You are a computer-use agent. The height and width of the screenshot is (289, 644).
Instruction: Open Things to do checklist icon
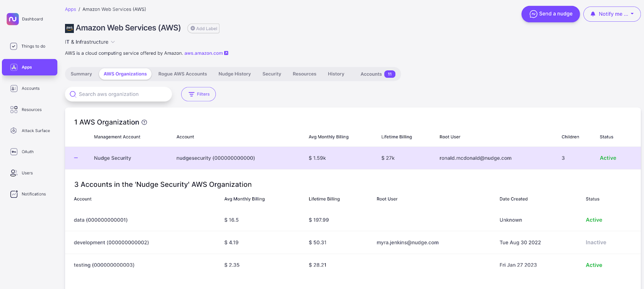pos(14,46)
